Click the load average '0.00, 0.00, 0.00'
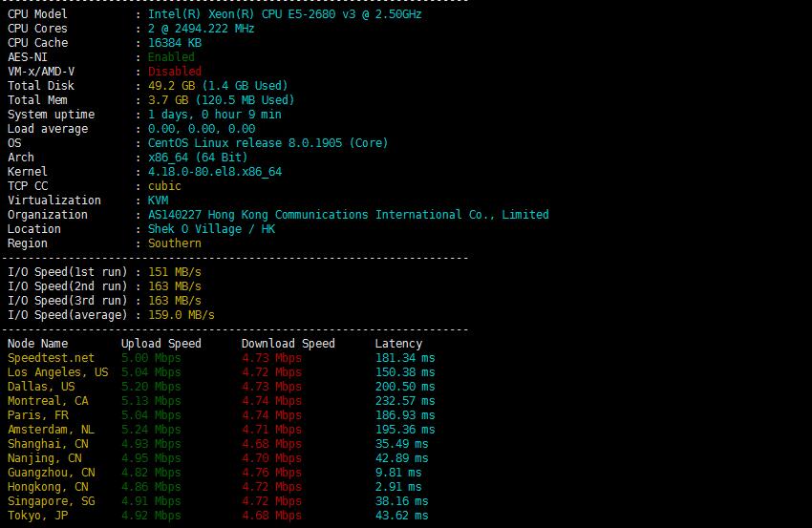This screenshot has height=528, width=812. tap(202, 129)
